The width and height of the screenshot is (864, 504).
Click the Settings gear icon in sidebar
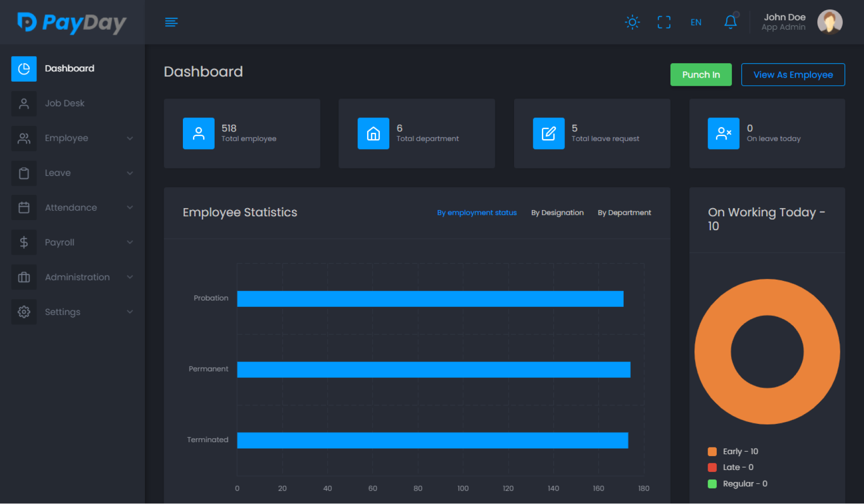point(24,312)
